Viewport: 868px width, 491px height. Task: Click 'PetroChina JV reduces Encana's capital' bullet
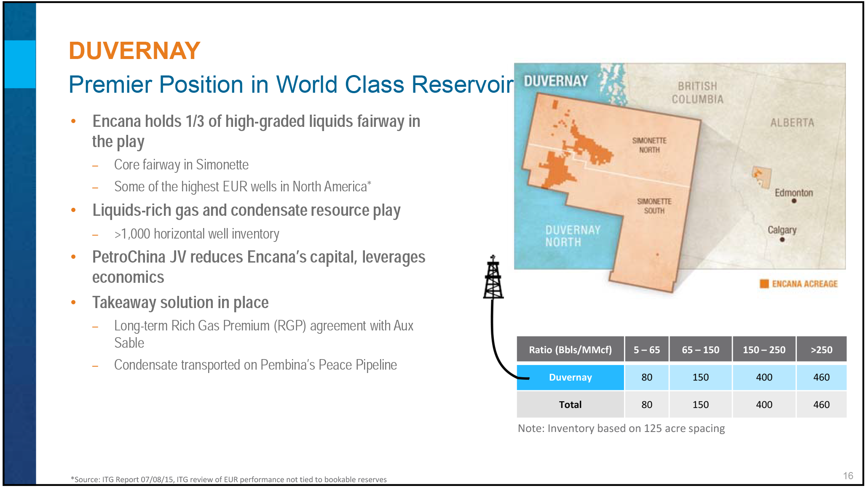click(x=259, y=267)
